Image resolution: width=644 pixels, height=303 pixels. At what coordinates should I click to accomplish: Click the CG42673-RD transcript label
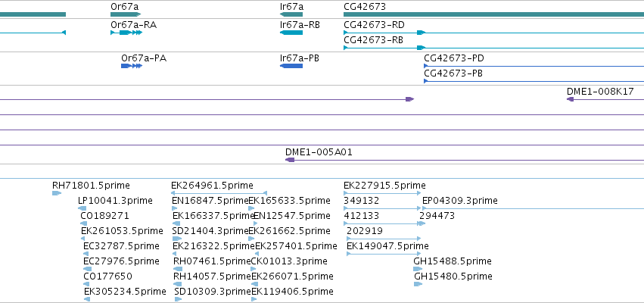tap(374, 25)
